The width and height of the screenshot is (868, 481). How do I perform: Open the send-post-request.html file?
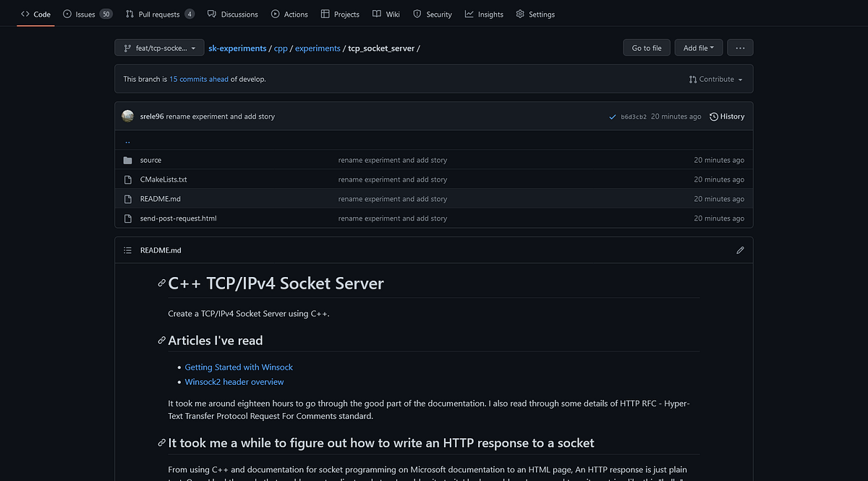(179, 218)
